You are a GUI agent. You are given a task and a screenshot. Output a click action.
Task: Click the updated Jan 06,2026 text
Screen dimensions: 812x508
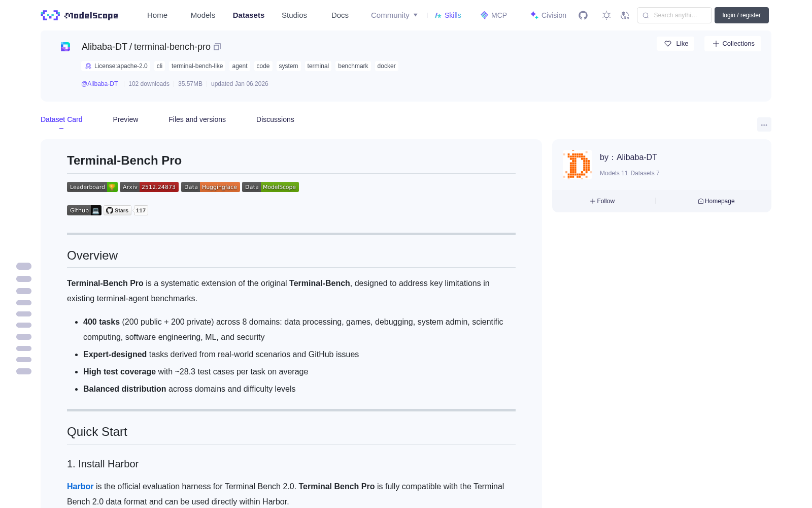pos(240,84)
